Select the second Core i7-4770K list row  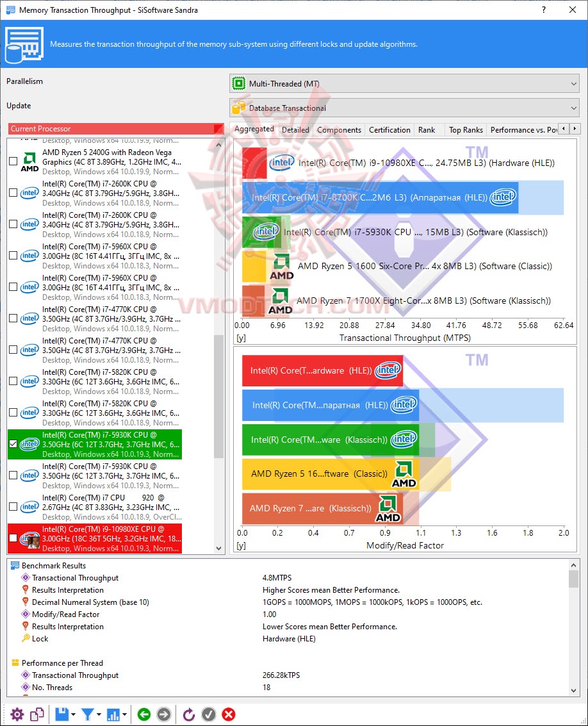pyautogui.click(x=94, y=350)
